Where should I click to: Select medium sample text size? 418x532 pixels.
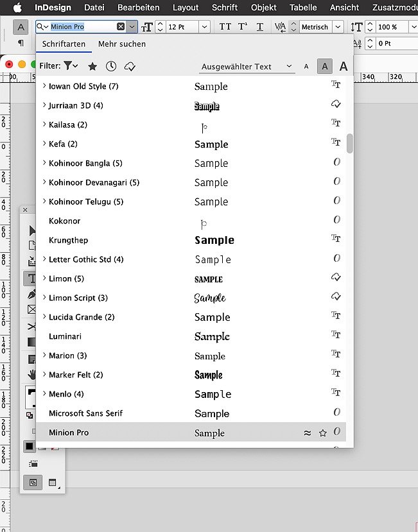click(325, 66)
